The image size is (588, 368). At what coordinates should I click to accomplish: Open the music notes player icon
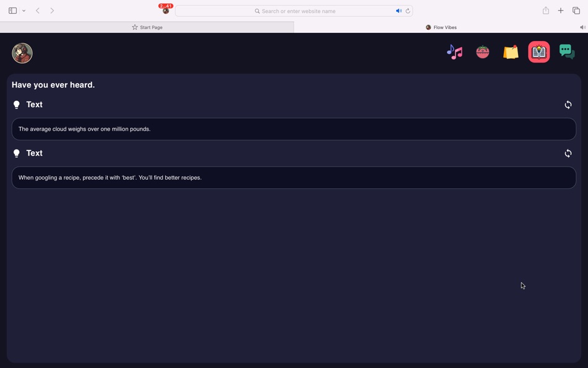pos(454,52)
